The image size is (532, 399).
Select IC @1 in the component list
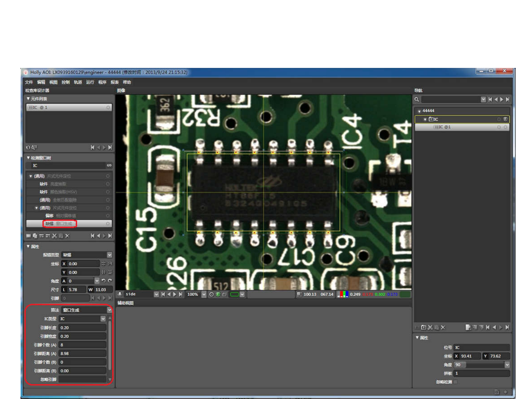point(69,107)
